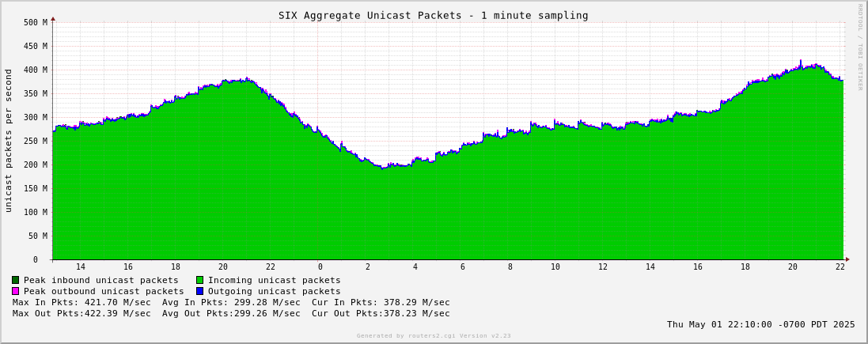Click the blue Outgoing packets legend swatch

click(x=200, y=291)
